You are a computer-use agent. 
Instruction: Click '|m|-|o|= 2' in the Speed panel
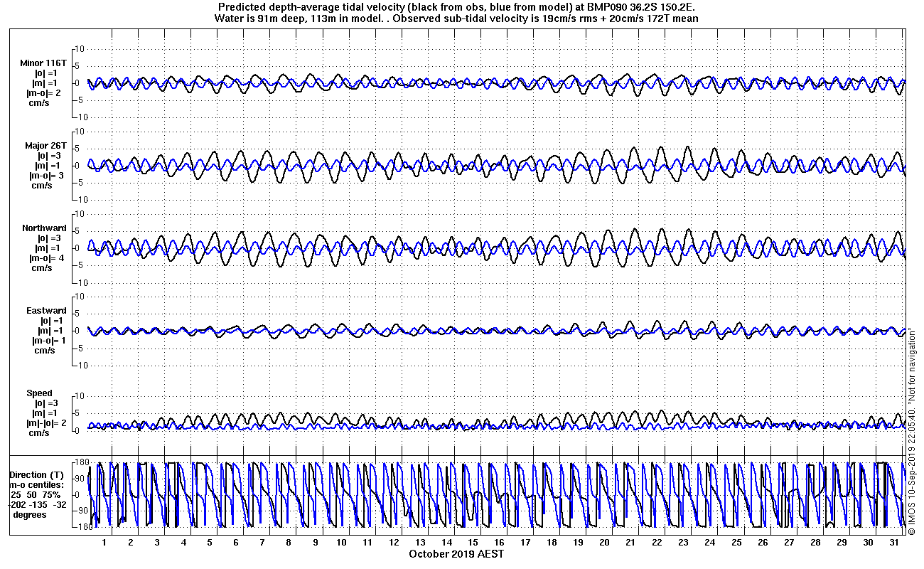[x=45, y=423]
